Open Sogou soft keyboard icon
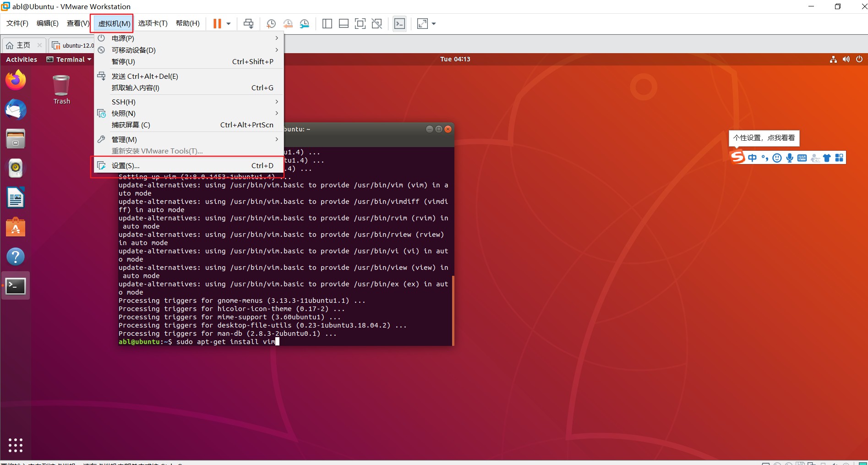The image size is (868, 465). point(802,158)
